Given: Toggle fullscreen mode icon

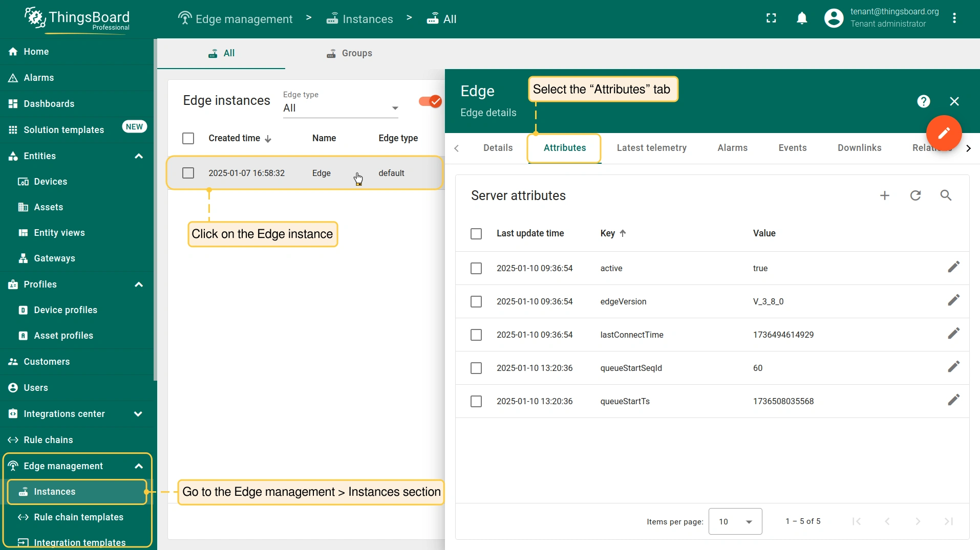Looking at the screenshot, I should [x=771, y=18].
